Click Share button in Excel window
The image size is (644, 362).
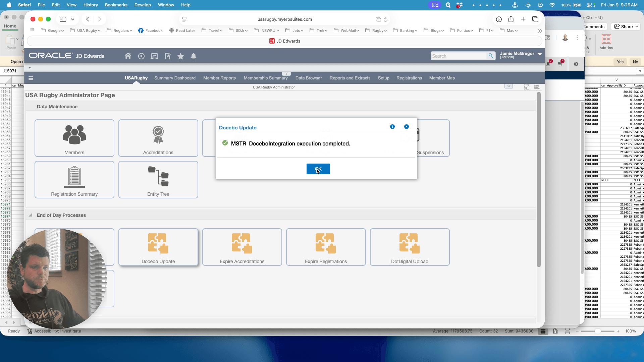point(626,26)
